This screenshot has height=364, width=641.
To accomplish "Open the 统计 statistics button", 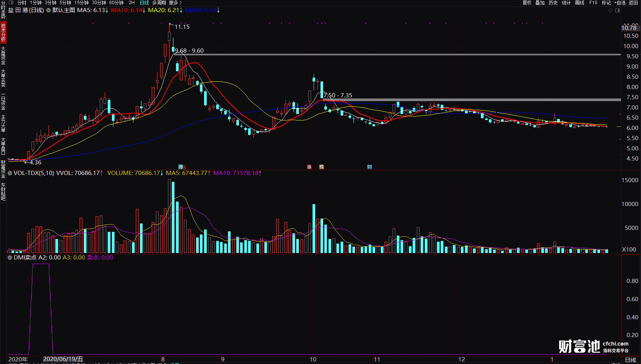I will point(567,3).
